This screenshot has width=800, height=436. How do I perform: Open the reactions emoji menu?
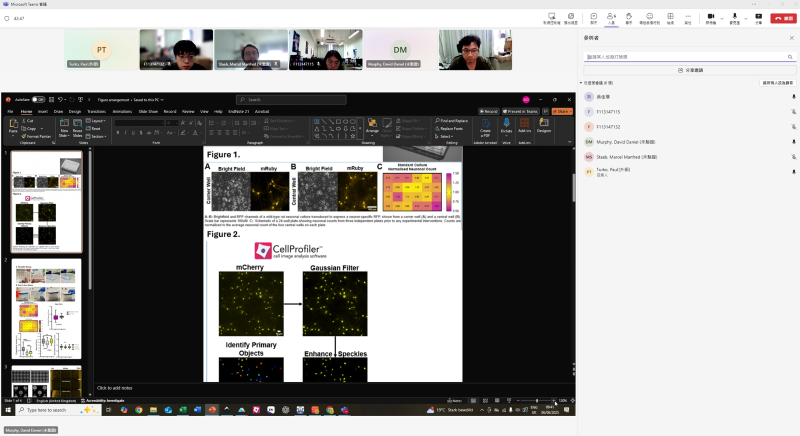pyautogui.click(x=649, y=17)
